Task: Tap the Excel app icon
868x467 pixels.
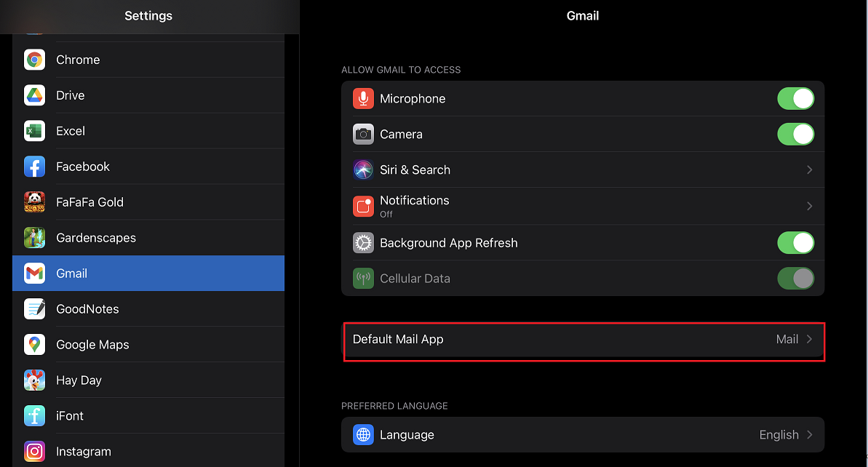Action: pyautogui.click(x=34, y=131)
